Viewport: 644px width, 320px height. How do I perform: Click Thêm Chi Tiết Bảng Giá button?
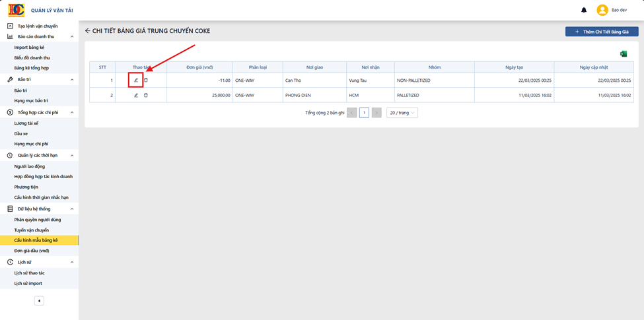(602, 32)
